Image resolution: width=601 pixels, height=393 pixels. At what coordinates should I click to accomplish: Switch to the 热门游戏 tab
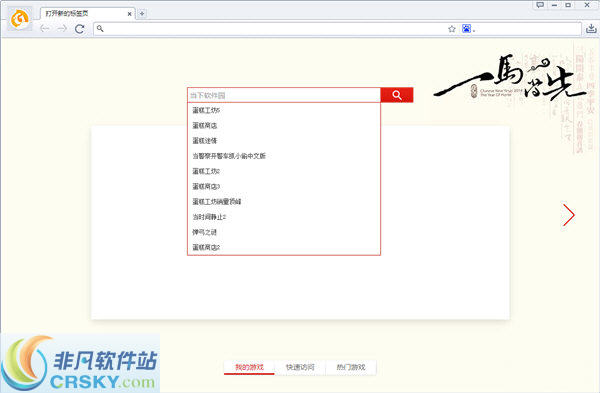[351, 367]
